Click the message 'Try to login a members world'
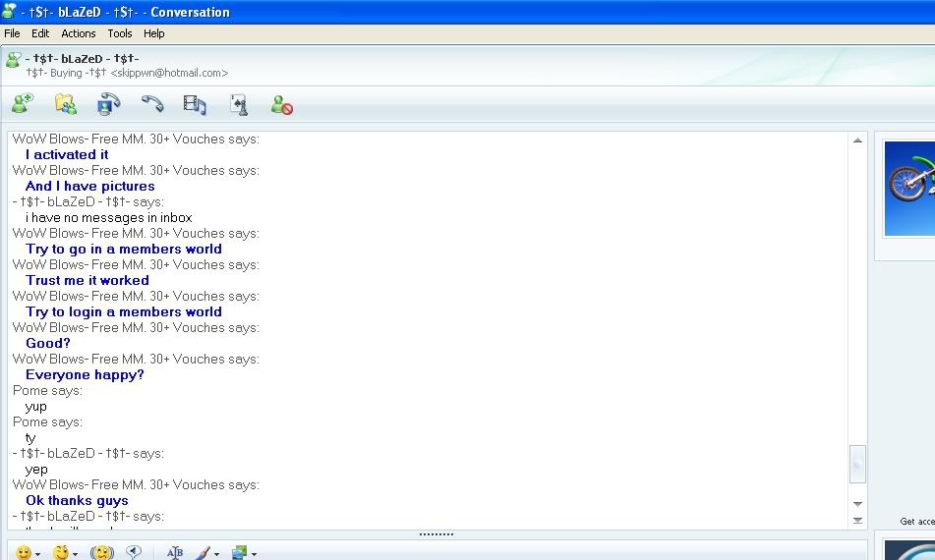The width and height of the screenshot is (935, 560). tap(124, 312)
